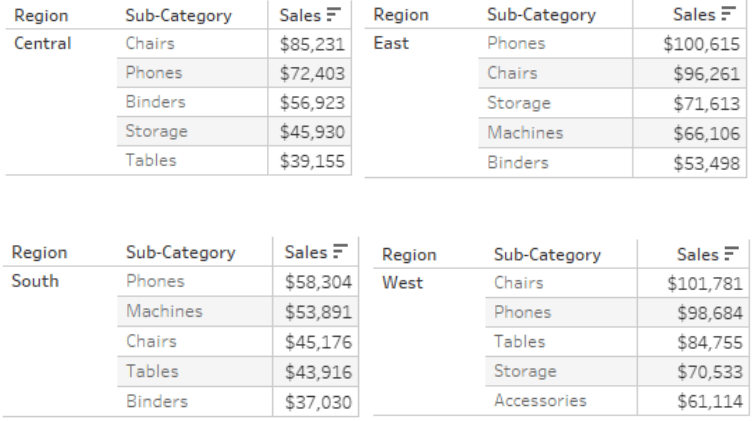Click the Region header in the South table
This screenshot has height=421, width=754.
pyautogui.click(x=39, y=252)
